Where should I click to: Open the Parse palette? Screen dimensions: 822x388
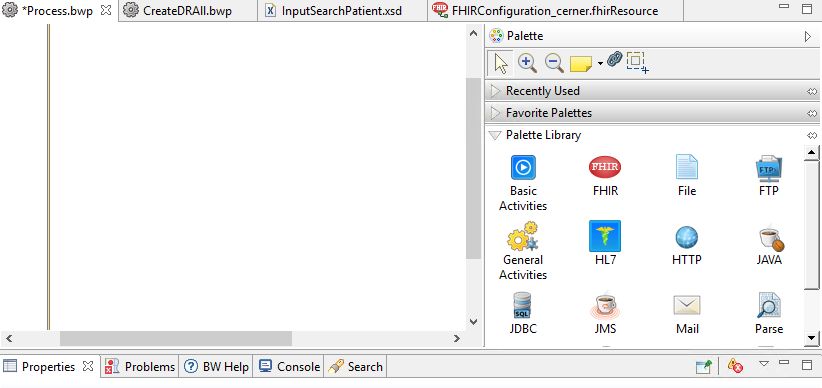(769, 314)
